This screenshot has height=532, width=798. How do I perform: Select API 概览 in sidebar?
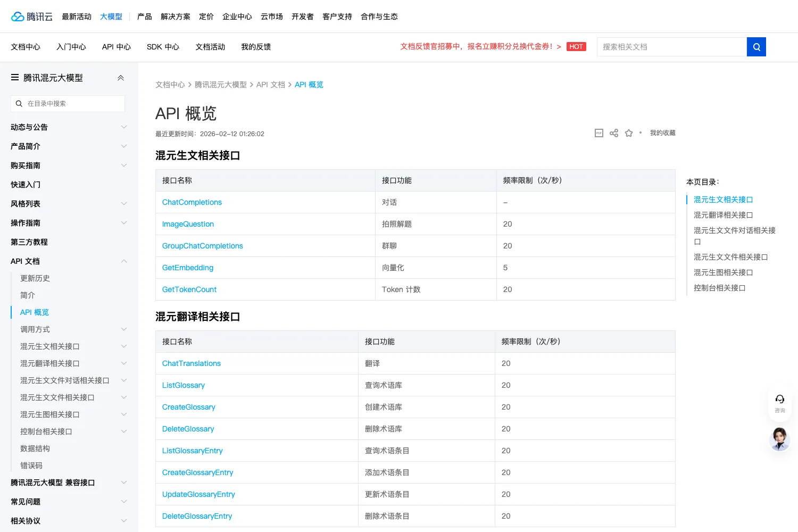pyautogui.click(x=35, y=312)
